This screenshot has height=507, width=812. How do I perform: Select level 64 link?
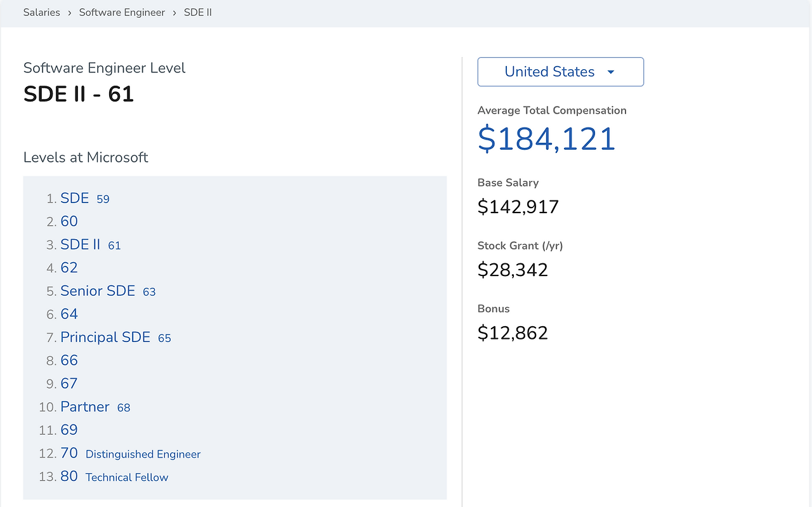point(69,314)
